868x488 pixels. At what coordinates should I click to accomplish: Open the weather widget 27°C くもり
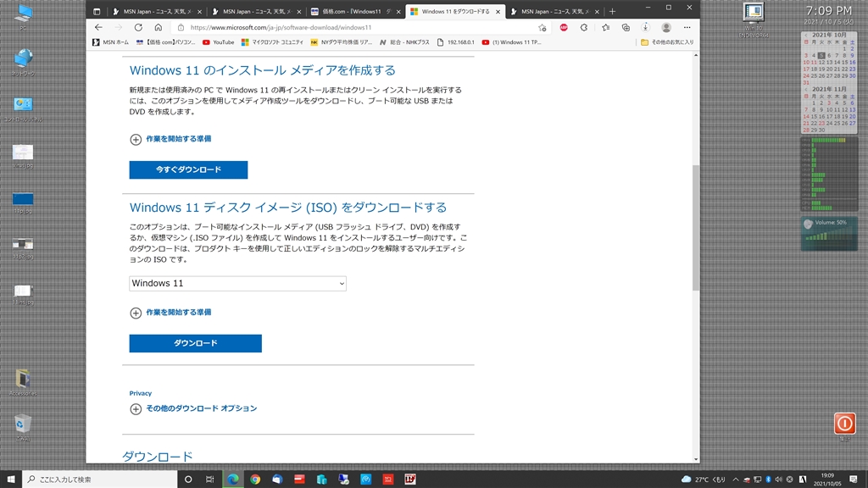click(x=703, y=480)
